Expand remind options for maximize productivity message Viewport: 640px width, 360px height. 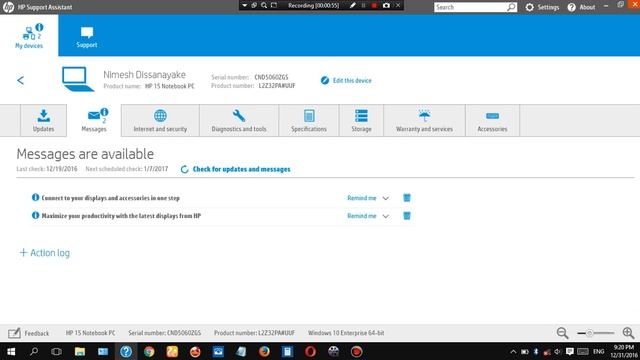[x=386, y=216]
